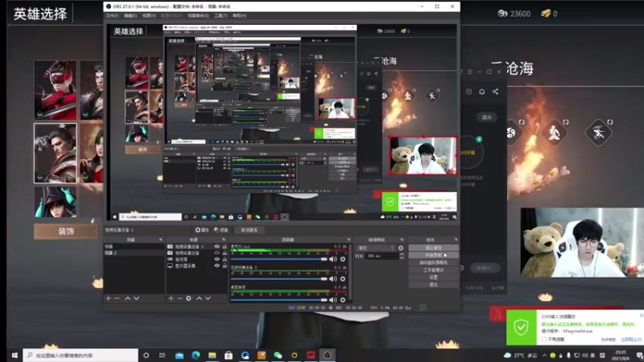Click the kneeling-figure skill diamond icon
This screenshot has width=644, height=362.
point(554,133)
